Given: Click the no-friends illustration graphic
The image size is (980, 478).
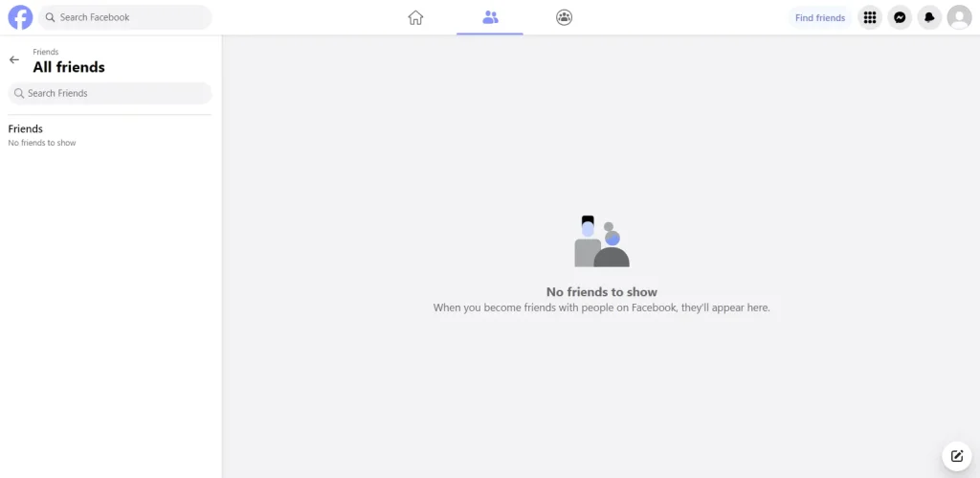Looking at the screenshot, I should (602, 241).
